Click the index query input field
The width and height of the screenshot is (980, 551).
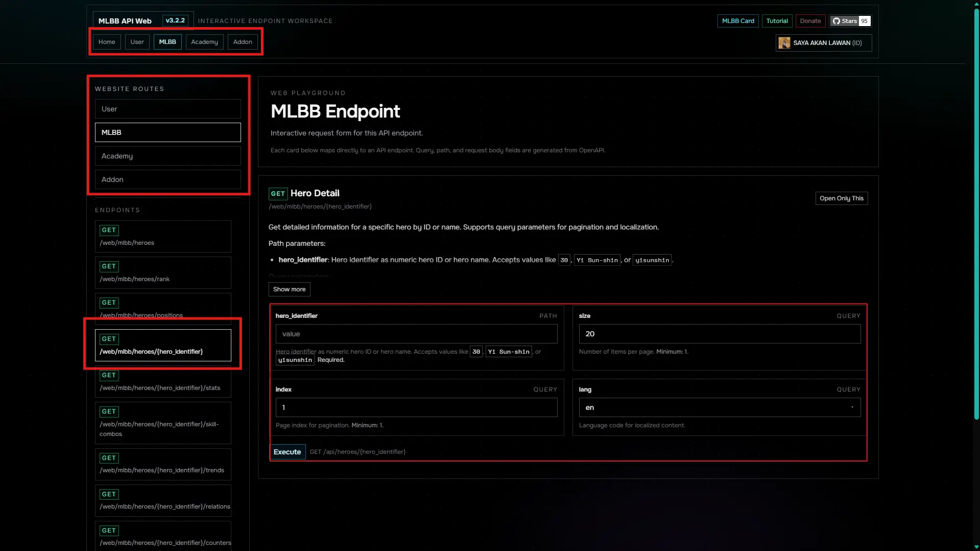click(416, 407)
